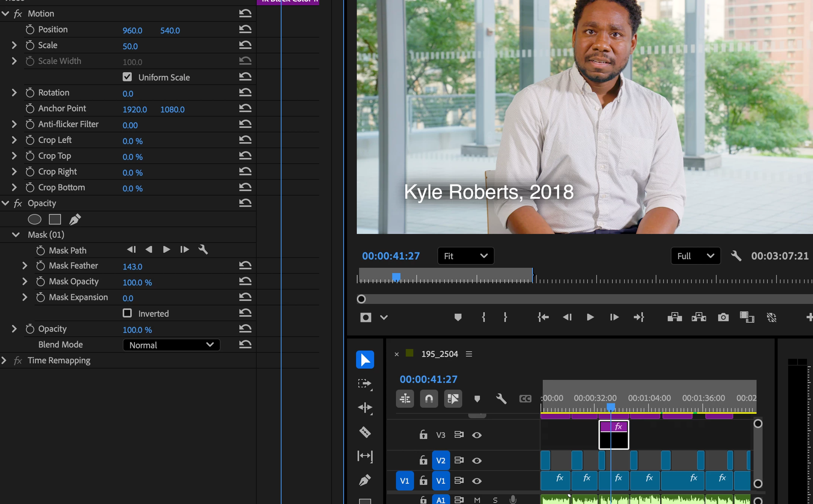Reset the Mask Feather parameter
This screenshot has width=813, height=504.
245,266
